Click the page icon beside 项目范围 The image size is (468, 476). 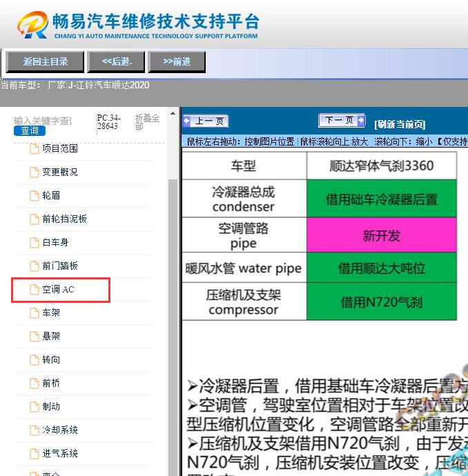[x=35, y=149]
